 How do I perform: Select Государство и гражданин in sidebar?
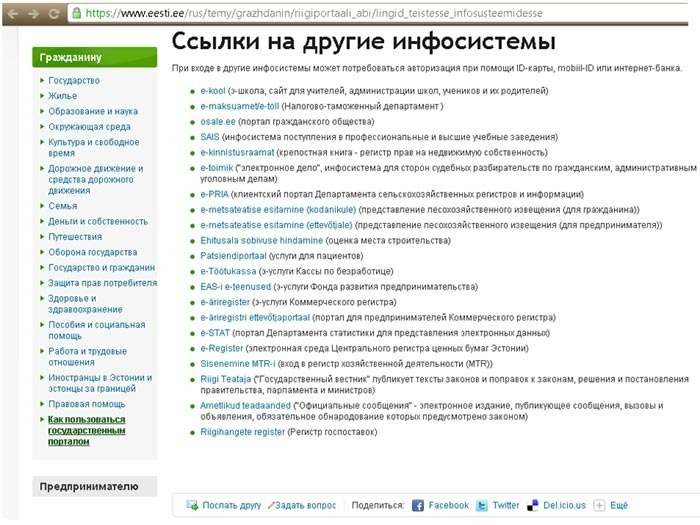pyautogui.click(x=101, y=267)
